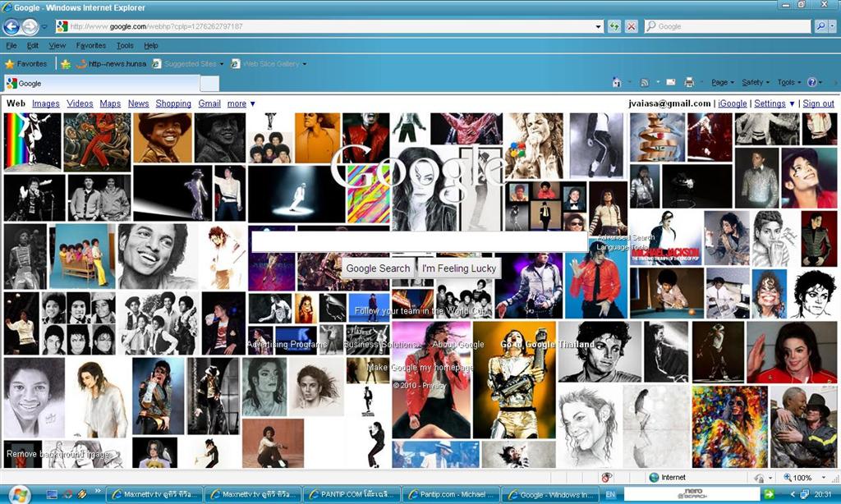This screenshot has width=841, height=504.
Task: Open the Home page icon
Action: tap(617, 82)
